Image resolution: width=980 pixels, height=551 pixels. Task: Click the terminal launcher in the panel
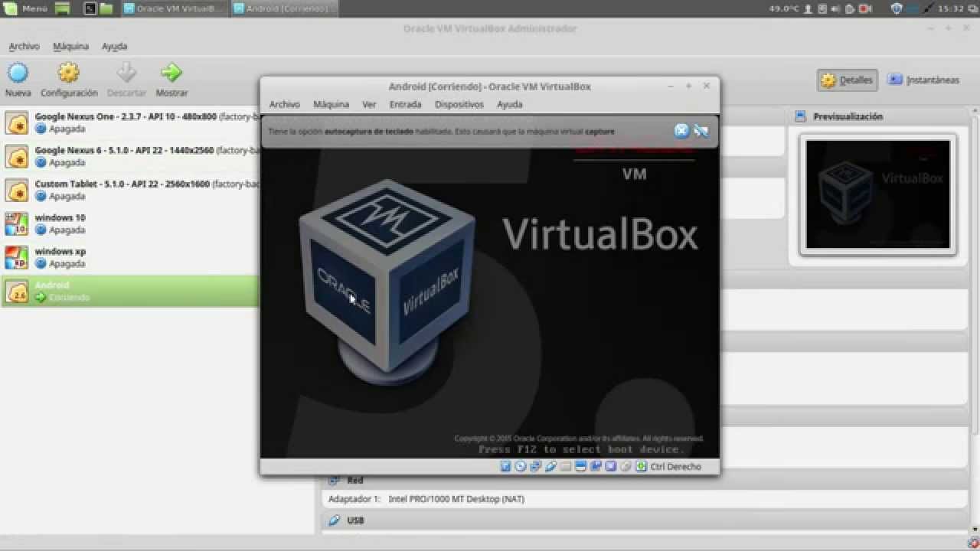(x=90, y=8)
